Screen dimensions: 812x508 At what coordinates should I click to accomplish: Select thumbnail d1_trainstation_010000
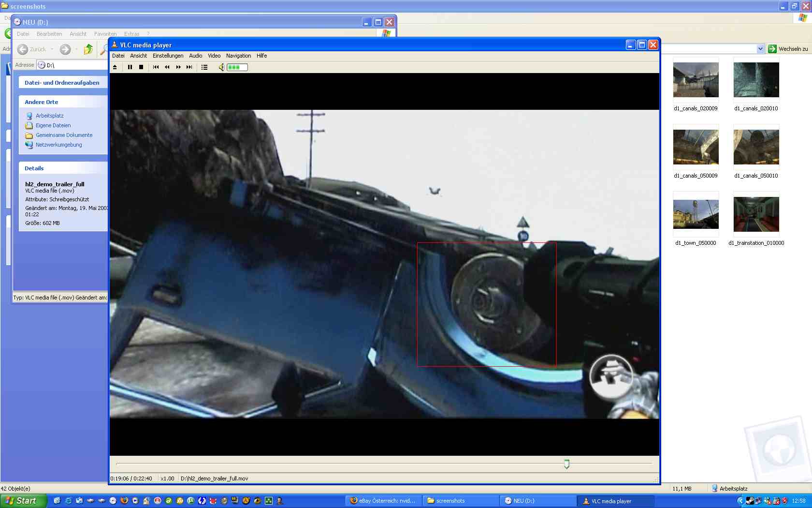coord(756,214)
